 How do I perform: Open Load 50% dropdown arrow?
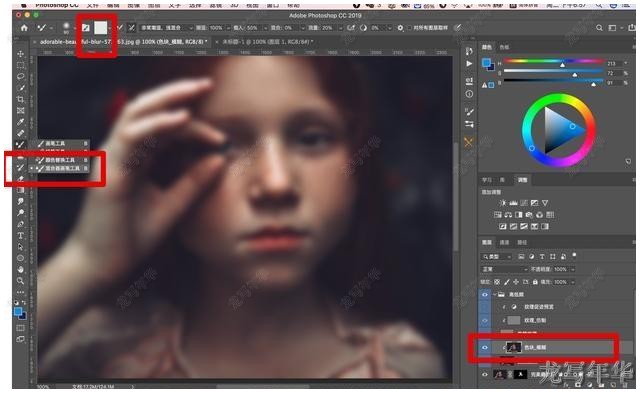pos(265,28)
